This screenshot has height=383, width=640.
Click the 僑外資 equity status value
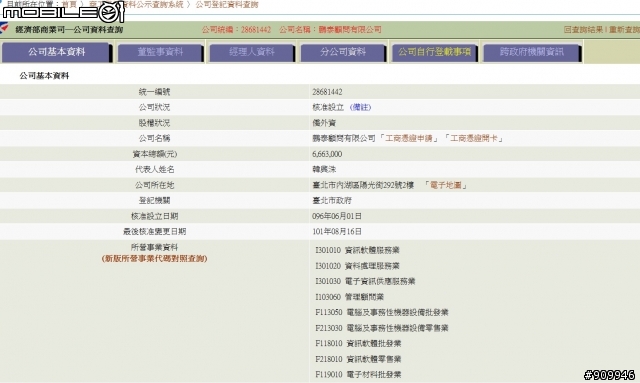(x=324, y=123)
